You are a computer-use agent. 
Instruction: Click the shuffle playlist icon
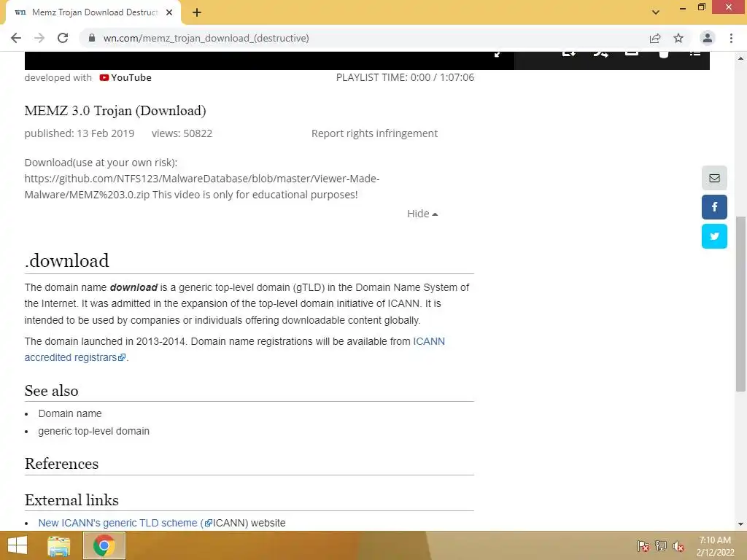pyautogui.click(x=601, y=53)
